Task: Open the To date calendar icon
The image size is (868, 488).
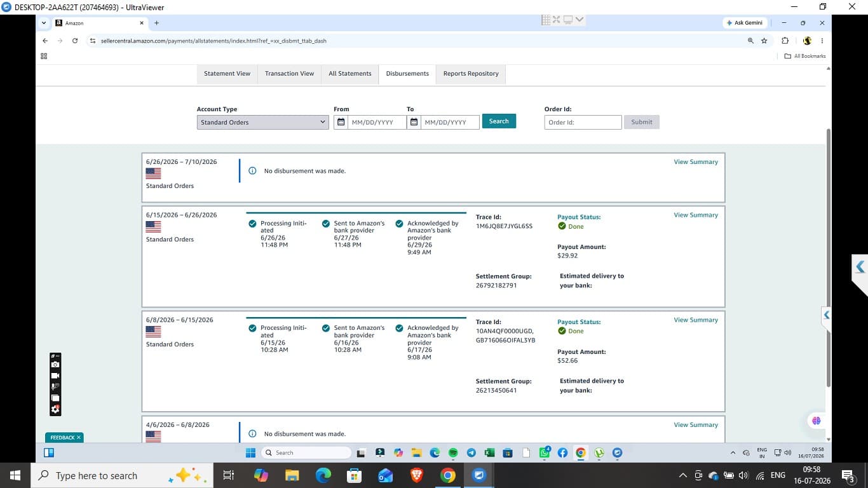Action: coord(414,122)
